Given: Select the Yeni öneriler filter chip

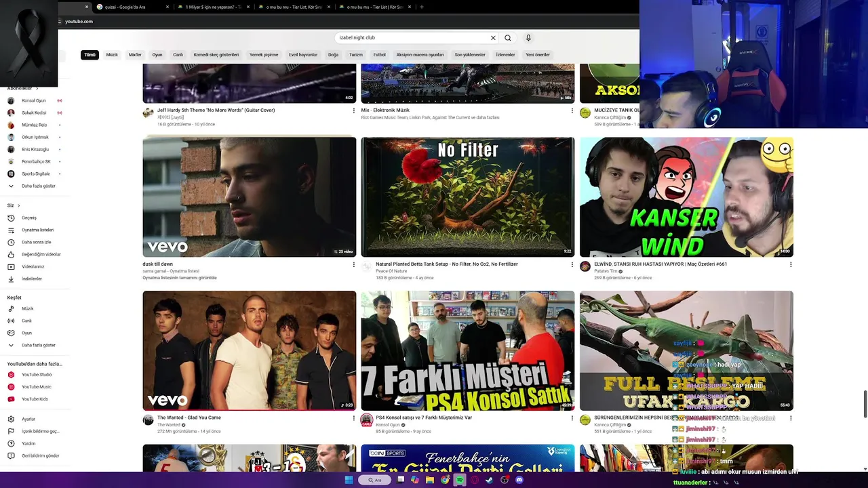Looking at the screenshot, I should click(x=538, y=55).
